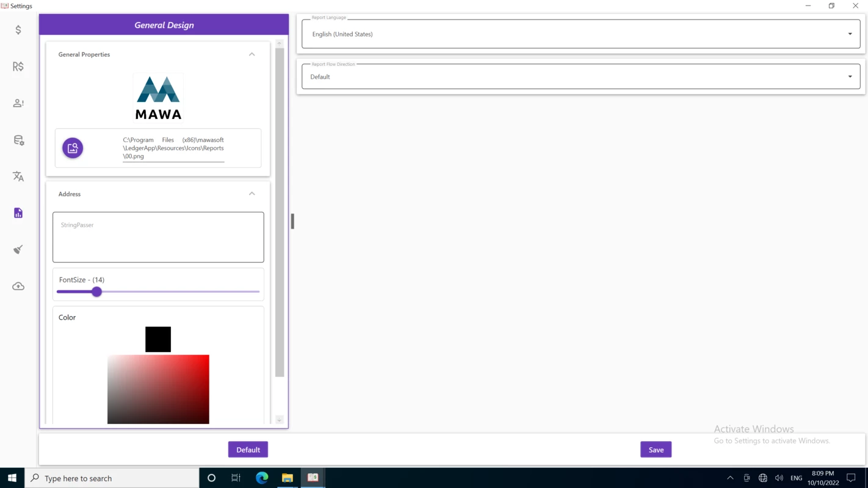Viewport: 868px width, 488px height.
Task: Select the translation language sidebar icon
Action: click(x=18, y=176)
